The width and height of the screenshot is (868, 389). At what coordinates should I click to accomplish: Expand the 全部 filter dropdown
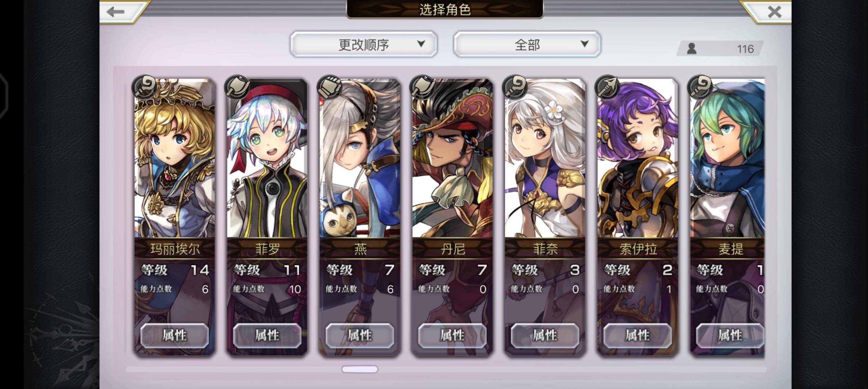click(x=527, y=44)
